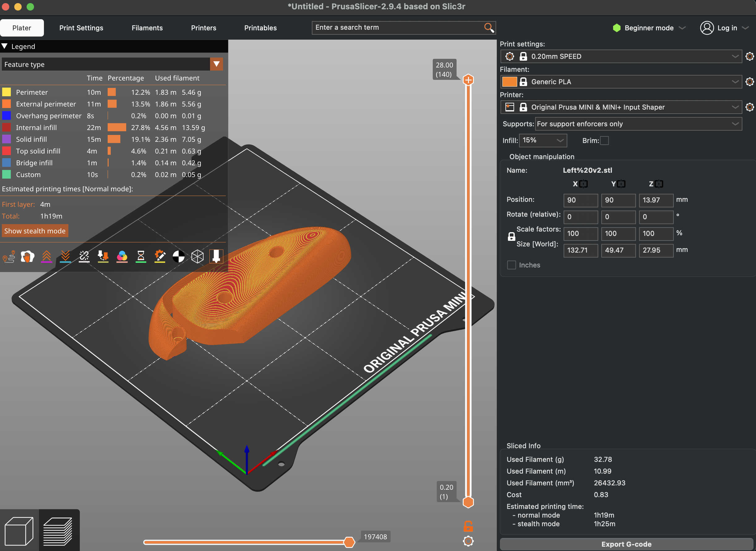Toggle the center of gravity icon
The image size is (756, 551).
coord(179,257)
